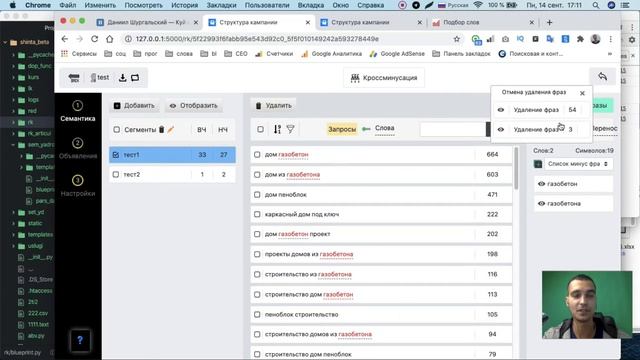The width and height of the screenshot is (640, 360).
Task: Open the help question mark button
Action: 80,340
